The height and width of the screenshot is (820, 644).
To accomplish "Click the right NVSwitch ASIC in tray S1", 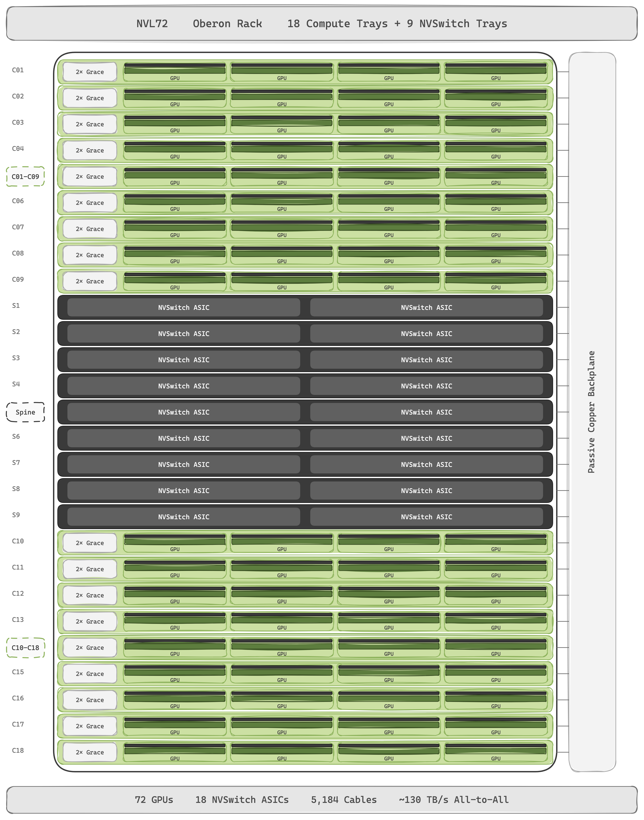I will point(426,307).
